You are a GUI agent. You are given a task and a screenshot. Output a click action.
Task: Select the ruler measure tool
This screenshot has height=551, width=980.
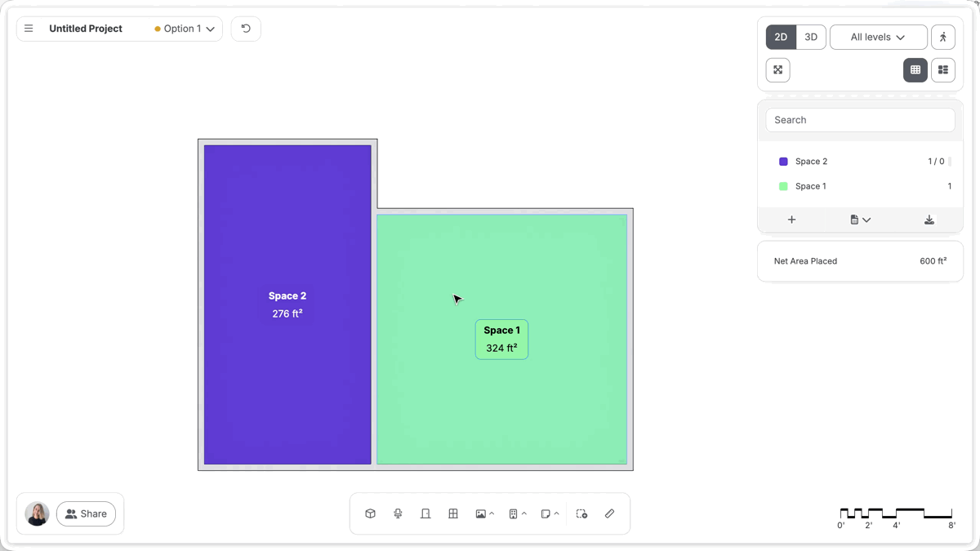click(609, 513)
